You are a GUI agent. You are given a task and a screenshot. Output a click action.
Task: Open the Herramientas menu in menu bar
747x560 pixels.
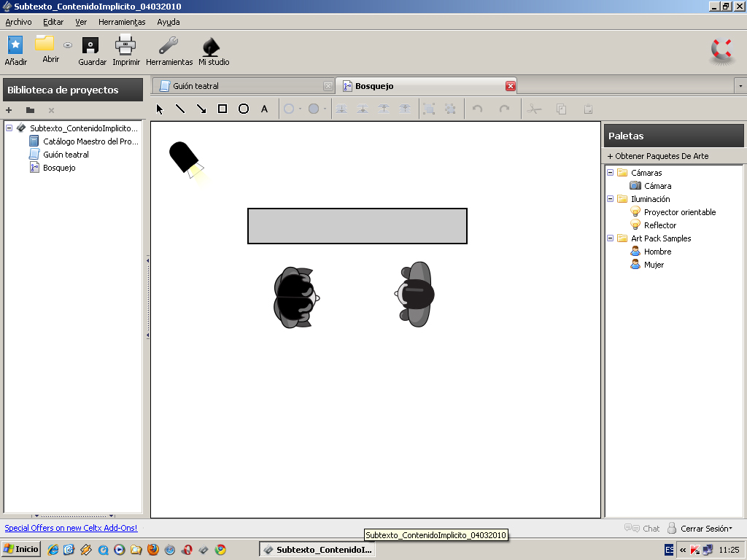point(122,22)
